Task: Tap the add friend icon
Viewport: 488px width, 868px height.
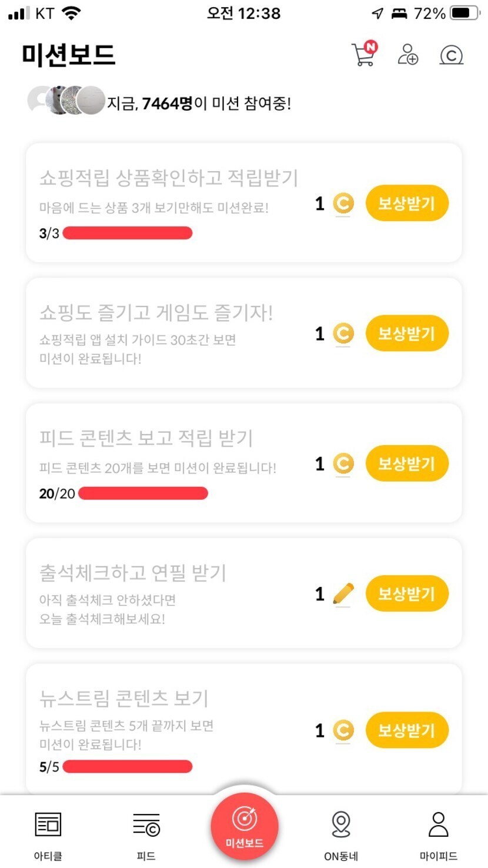Action: 407,55
